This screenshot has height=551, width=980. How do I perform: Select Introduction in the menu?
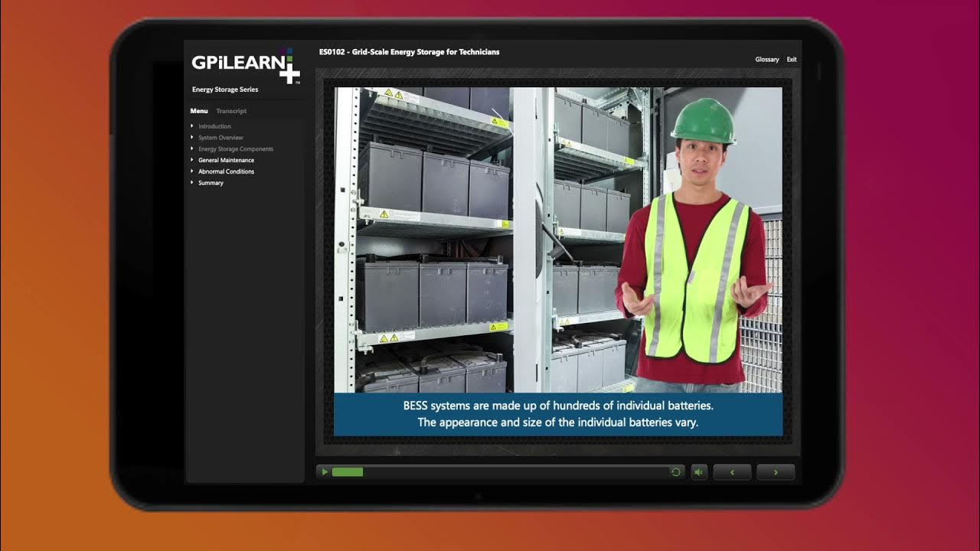click(214, 126)
